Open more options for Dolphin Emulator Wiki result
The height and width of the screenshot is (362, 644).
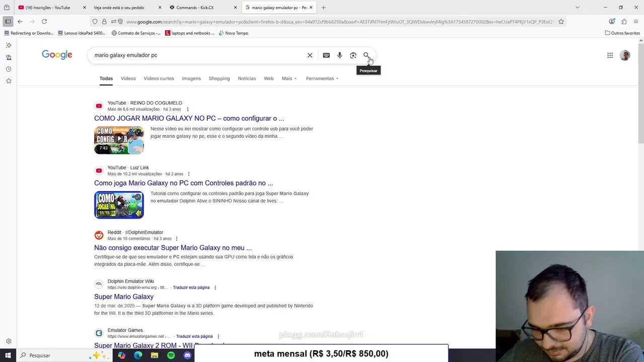point(215,288)
